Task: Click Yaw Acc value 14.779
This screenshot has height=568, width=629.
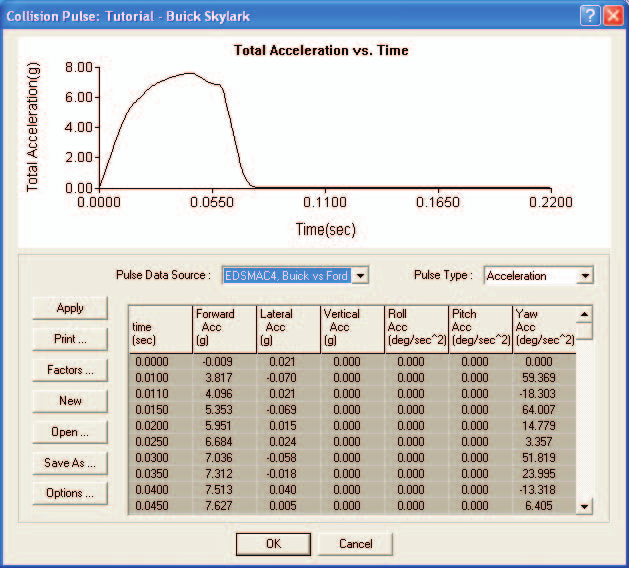Action: point(544,426)
